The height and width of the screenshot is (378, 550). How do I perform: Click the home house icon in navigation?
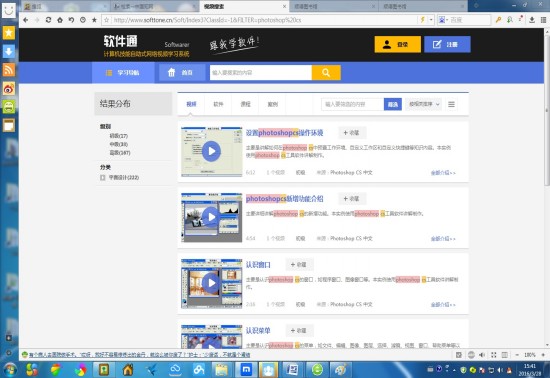click(171, 73)
